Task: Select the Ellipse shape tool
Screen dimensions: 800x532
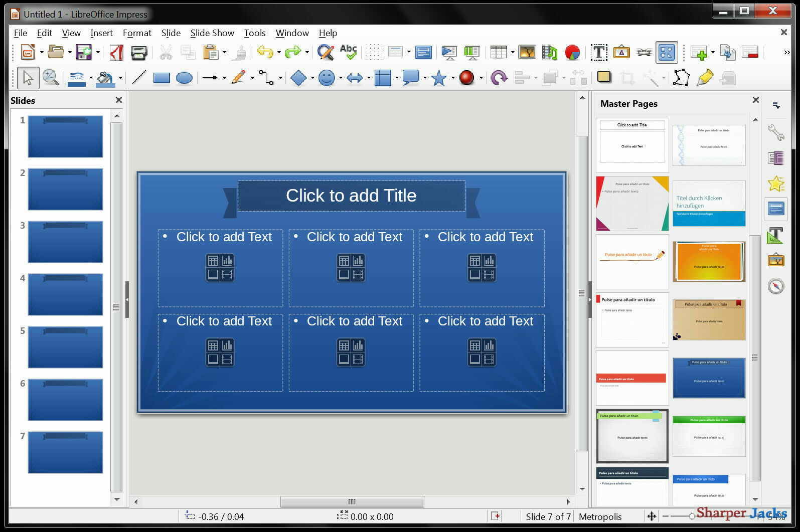Action: point(184,78)
